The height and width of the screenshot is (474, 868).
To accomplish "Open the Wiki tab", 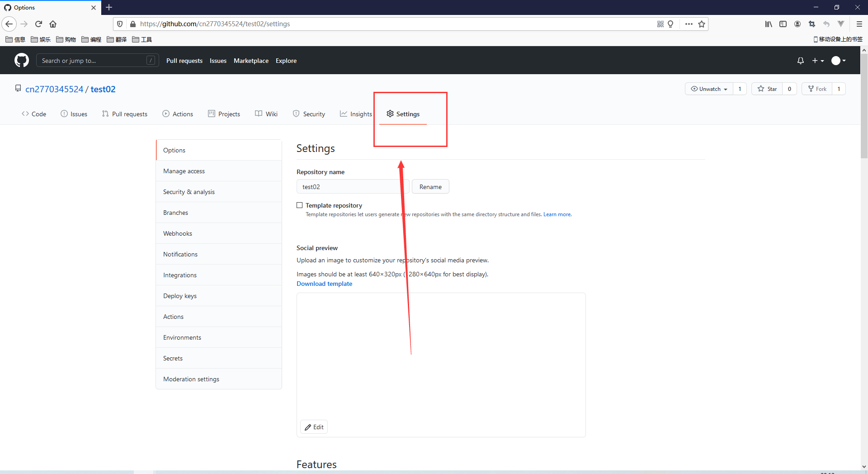I will [x=266, y=114].
